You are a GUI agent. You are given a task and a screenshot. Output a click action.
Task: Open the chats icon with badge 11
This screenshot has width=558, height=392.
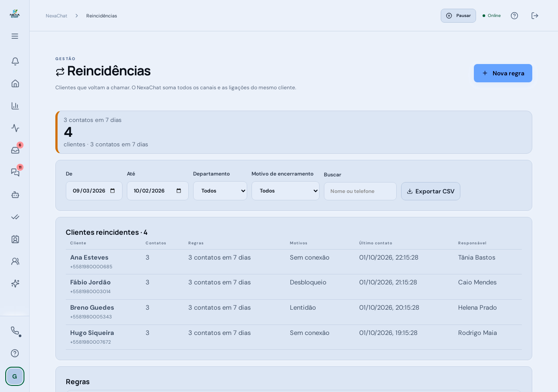(15, 172)
